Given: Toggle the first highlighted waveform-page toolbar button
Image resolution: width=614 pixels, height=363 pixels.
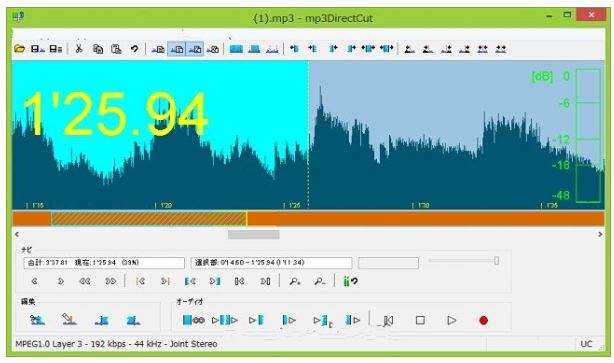Looking at the screenshot, I should point(177,49).
